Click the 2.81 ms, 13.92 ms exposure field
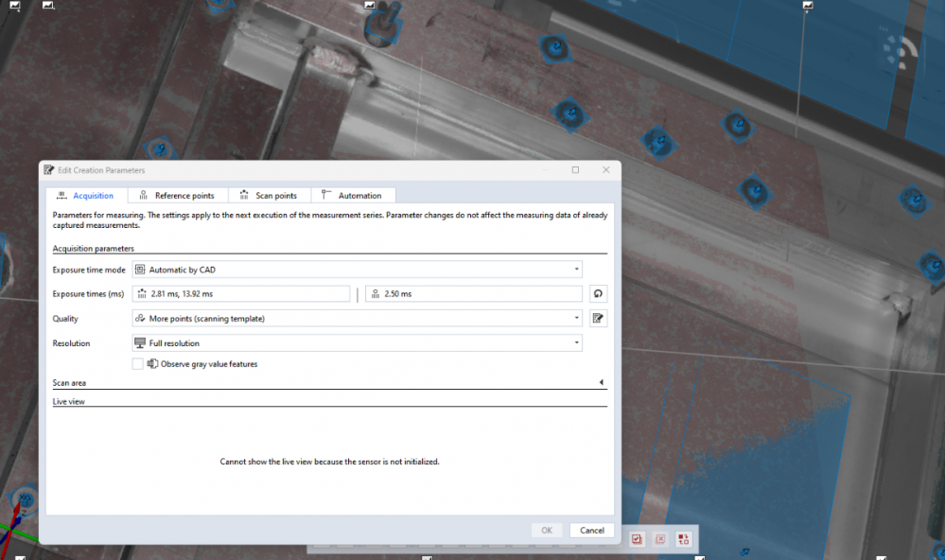 [241, 294]
